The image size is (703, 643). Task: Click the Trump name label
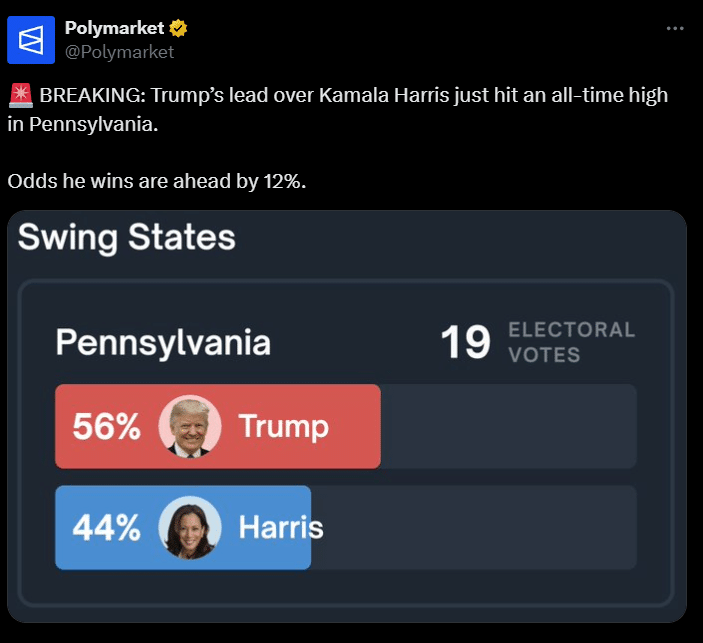(284, 427)
